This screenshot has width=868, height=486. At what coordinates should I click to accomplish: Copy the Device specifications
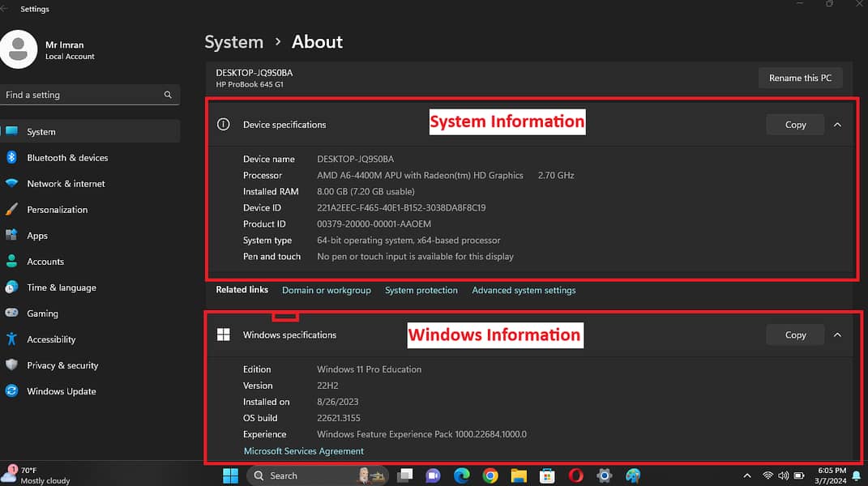point(795,125)
